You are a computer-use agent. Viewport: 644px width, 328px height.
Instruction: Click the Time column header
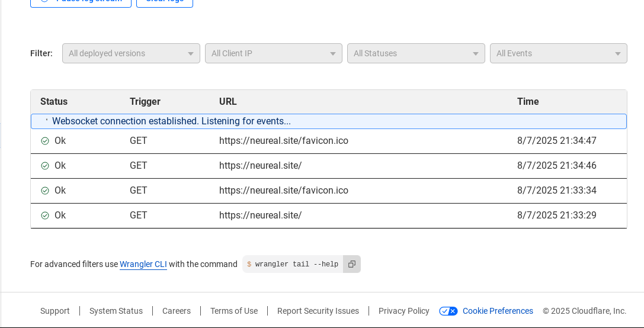(528, 101)
